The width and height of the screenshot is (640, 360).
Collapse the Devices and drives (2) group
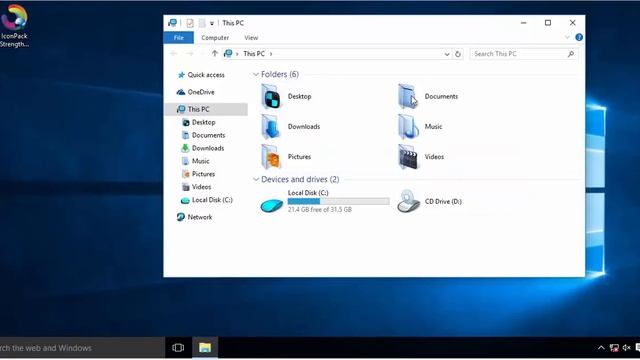coord(256,180)
